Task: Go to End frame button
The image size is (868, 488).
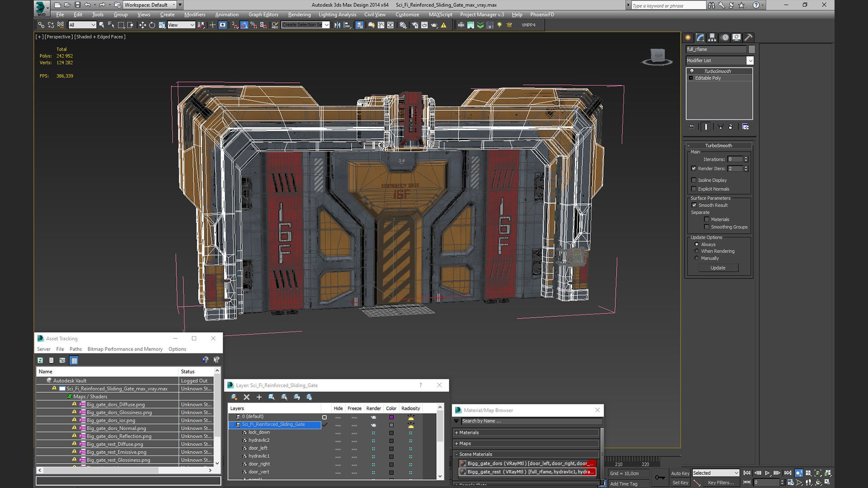Action: 788,473
